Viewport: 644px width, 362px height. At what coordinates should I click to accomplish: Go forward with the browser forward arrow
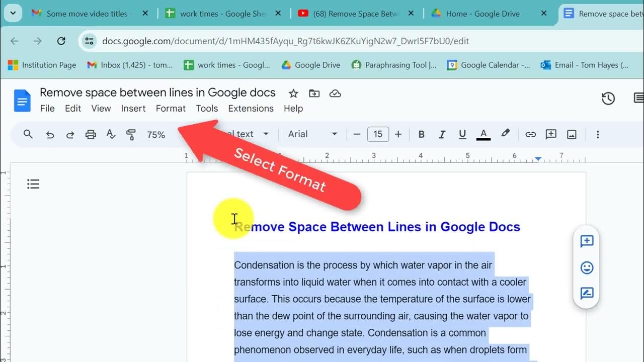[38, 41]
